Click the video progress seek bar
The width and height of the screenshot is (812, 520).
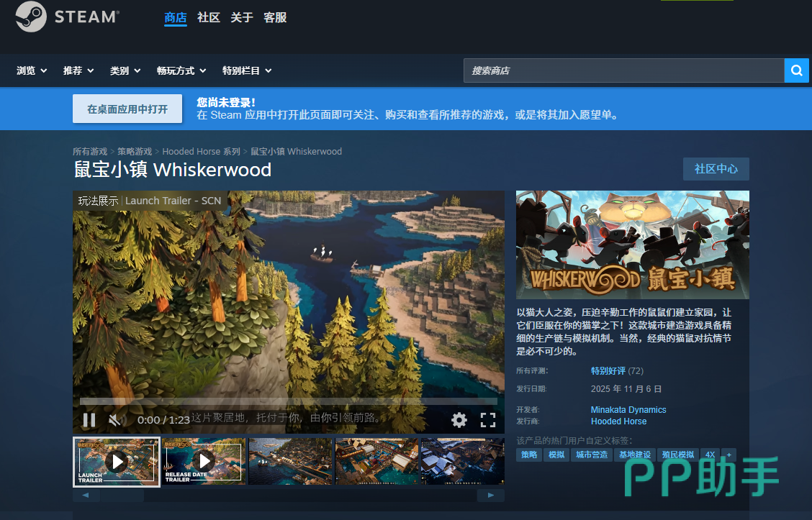pyautogui.click(x=288, y=401)
